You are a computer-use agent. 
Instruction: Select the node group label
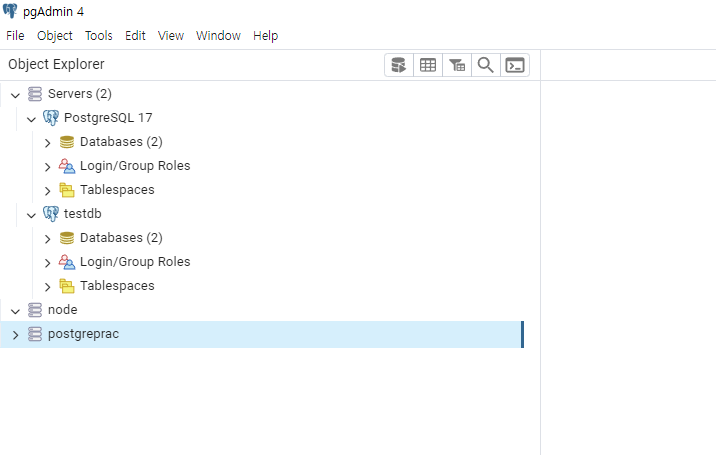pyautogui.click(x=63, y=310)
